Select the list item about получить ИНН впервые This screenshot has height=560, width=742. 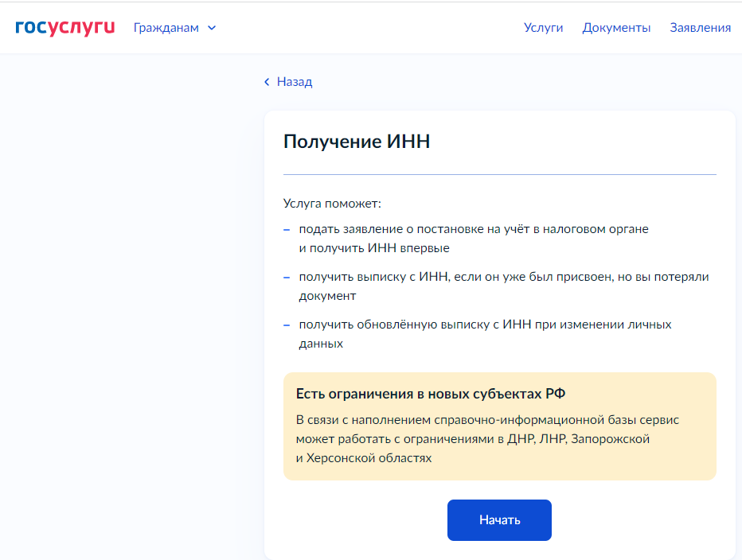pos(474,238)
